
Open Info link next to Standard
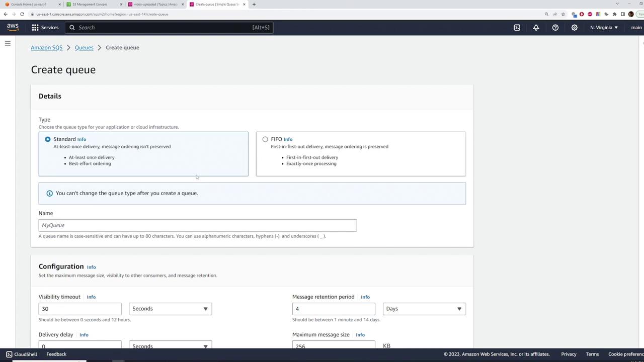click(82, 139)
